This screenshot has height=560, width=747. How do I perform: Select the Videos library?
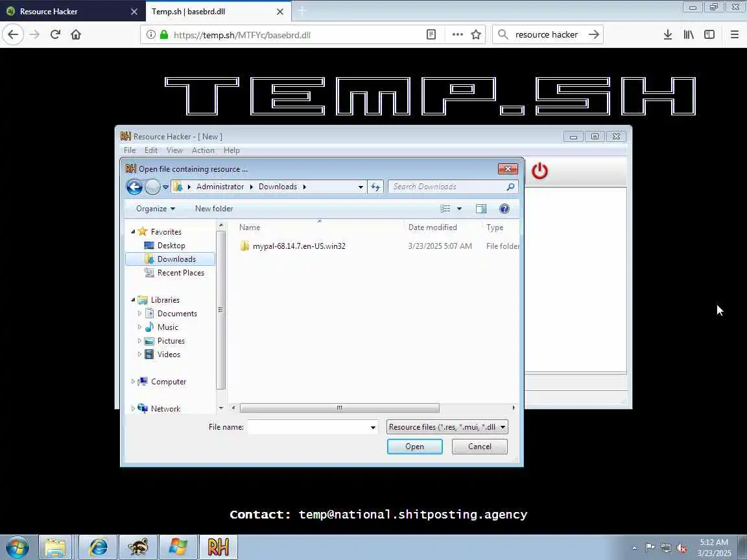click(x=169, y=355)
